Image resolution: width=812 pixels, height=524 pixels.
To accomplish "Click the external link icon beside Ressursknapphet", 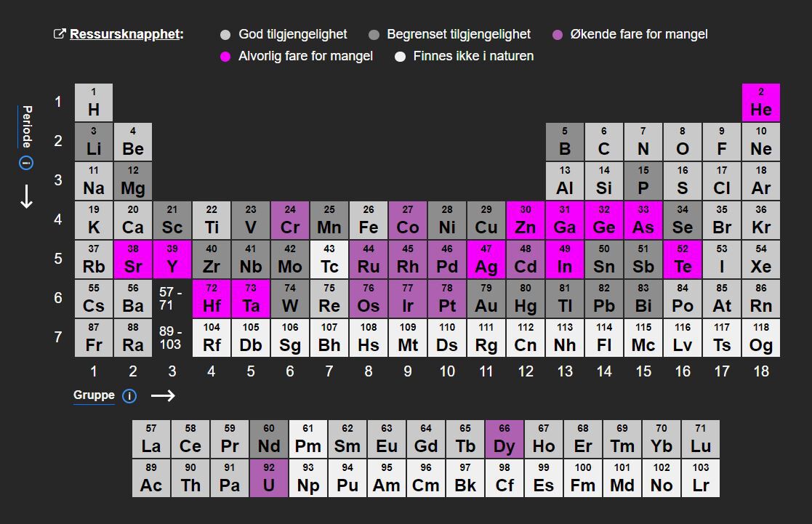I will (60, 34).
